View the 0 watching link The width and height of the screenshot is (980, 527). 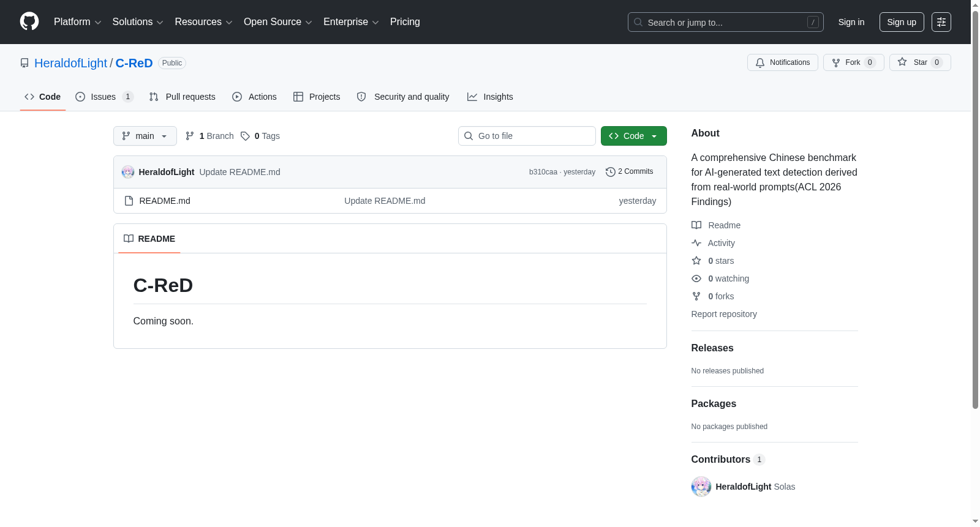click(720, 278)
